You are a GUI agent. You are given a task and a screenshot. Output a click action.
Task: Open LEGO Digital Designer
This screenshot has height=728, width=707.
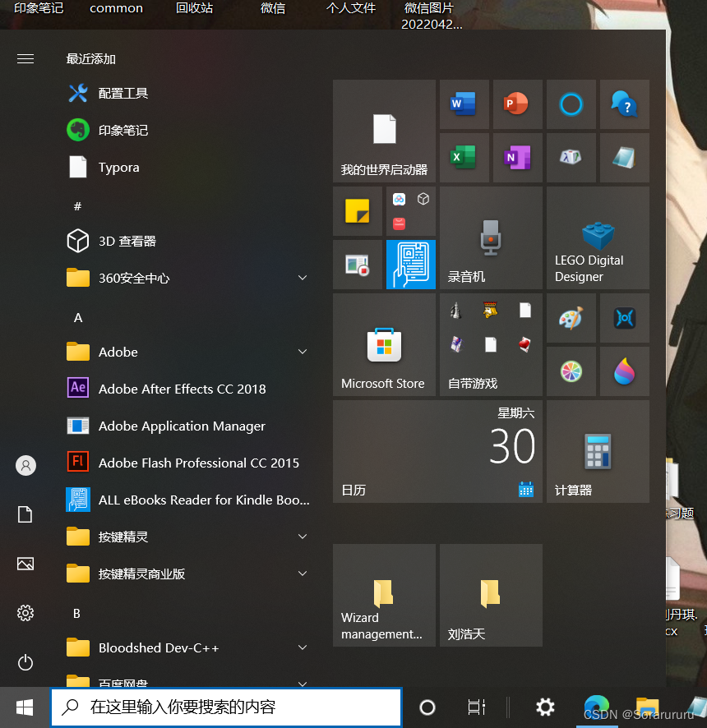click(x=598, y=237)
